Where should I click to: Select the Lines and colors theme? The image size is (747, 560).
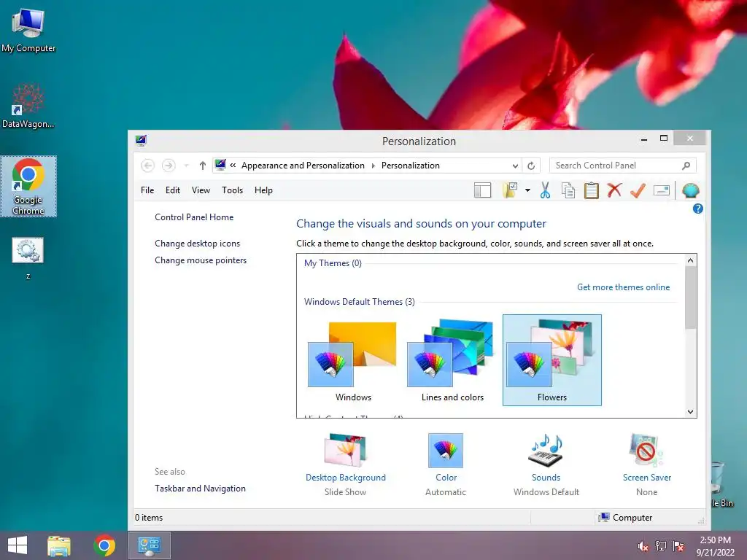pyautogui.click(x=452, y=361)
